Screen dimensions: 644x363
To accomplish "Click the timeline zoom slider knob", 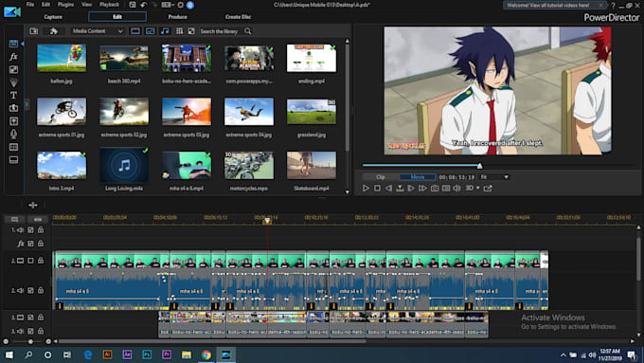I will click(30, 341).
